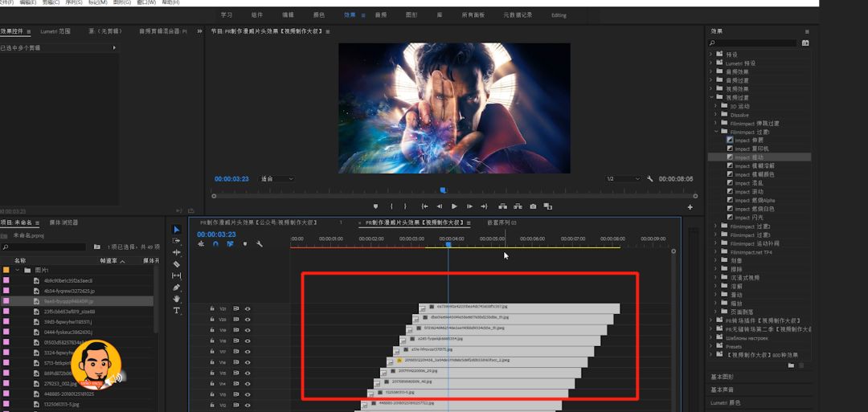Viewport: 868px width, 412px height.
Task: Click the Lift button
Action: 502,206
